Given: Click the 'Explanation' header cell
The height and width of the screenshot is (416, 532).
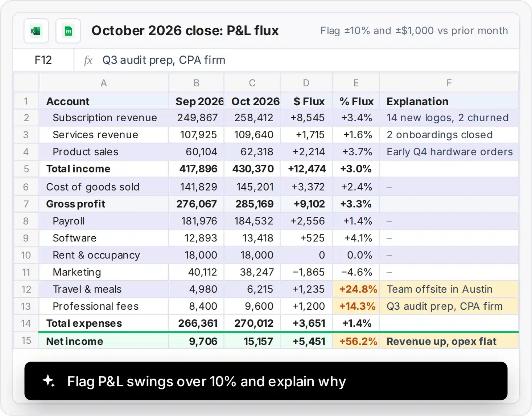Looking at the screenshot, I should click(449, 101).
